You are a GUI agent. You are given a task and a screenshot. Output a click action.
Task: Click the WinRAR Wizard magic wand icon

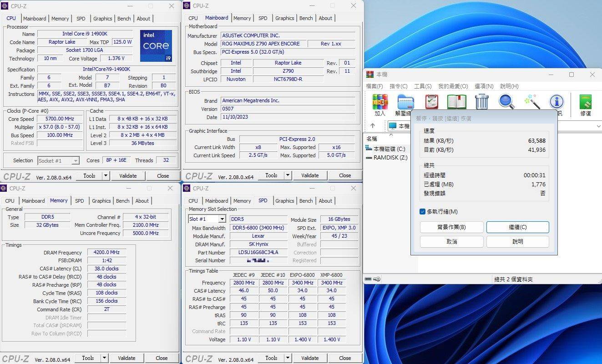coord(532,102)
